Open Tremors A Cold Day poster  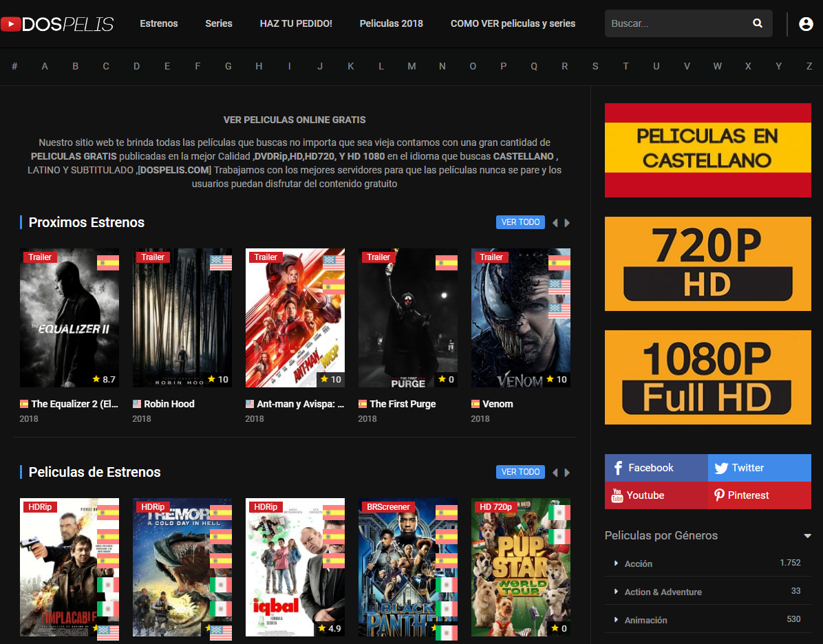click(182, 568)
